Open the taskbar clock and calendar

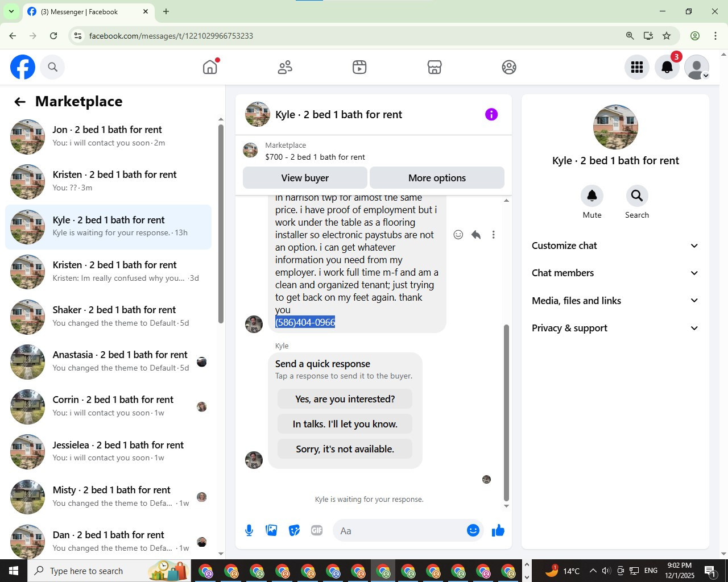pyautogui.click(x=680, y=571)
